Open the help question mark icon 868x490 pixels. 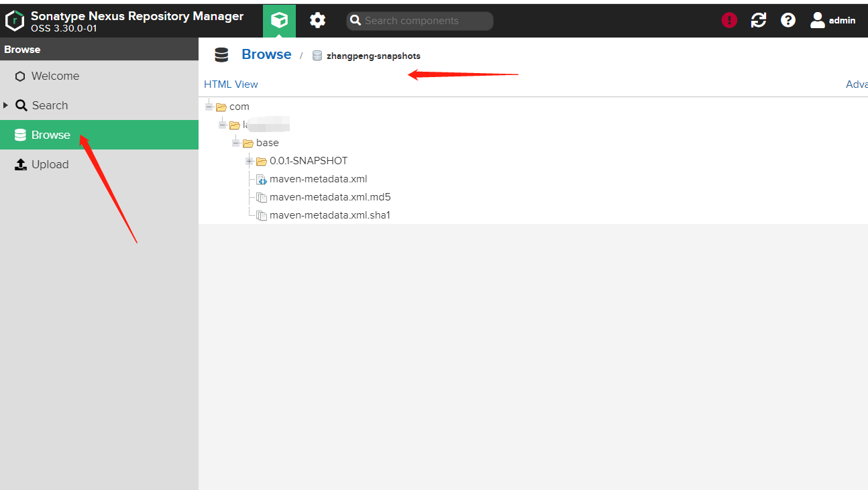tap(788, 21)
